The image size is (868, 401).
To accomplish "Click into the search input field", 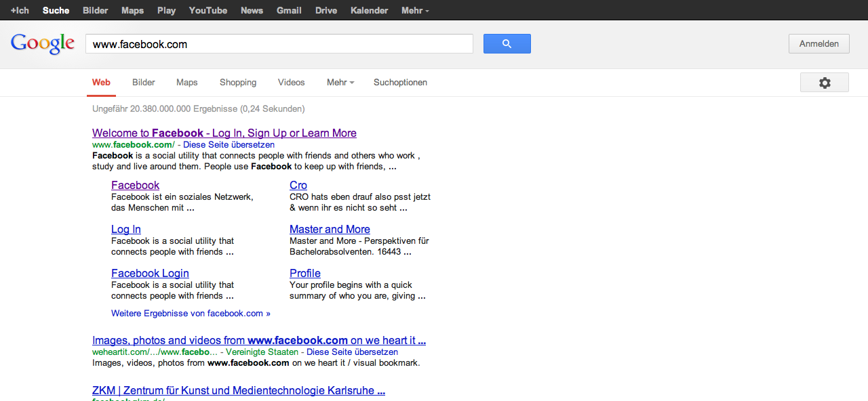I will 279,44.
